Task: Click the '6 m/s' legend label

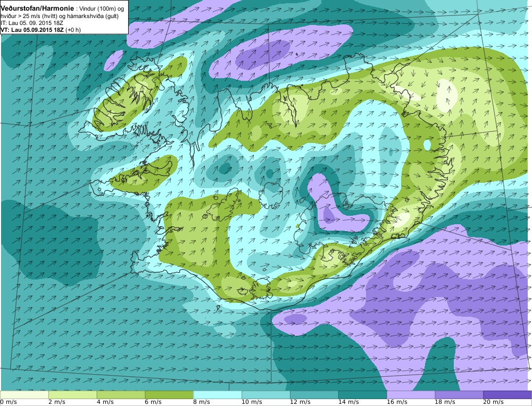Action: click(x=153, y=402)
